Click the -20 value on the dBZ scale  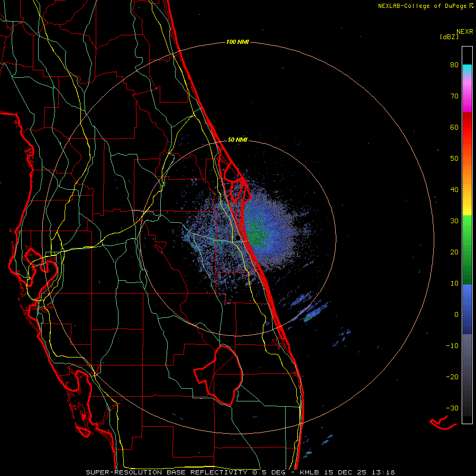click(452, 377)
